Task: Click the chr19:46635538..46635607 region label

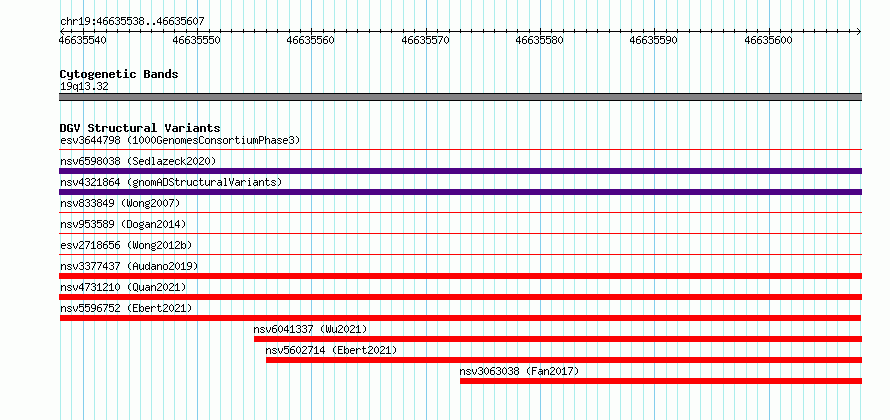Action: point(132,22)
